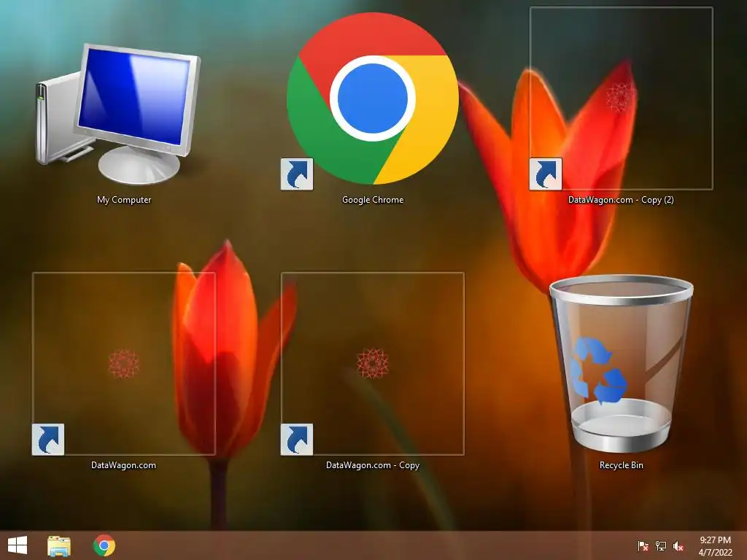Click the network status tray icon
Image resolution: width=747 pixels, height=560 pixels.
661,545
